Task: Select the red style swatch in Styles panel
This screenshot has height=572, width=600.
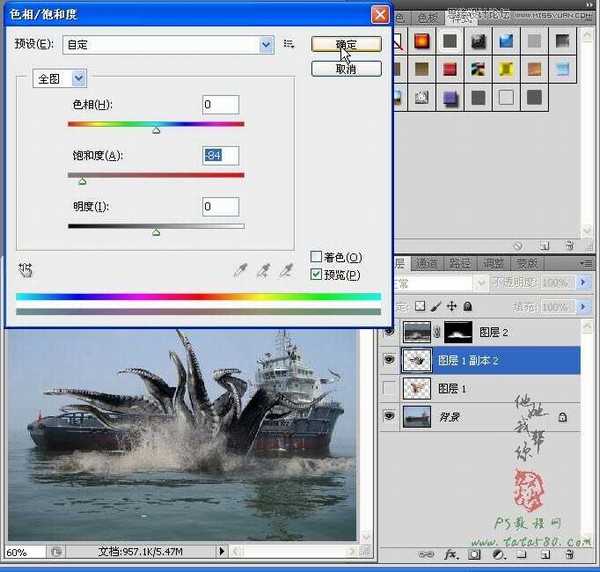Action: [x=450, y=69]
